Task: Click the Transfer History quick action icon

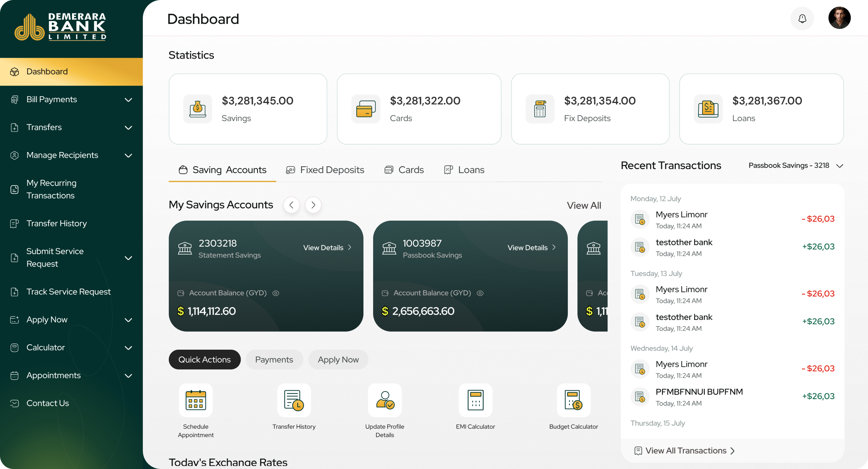Action: (x=294, y=400)
